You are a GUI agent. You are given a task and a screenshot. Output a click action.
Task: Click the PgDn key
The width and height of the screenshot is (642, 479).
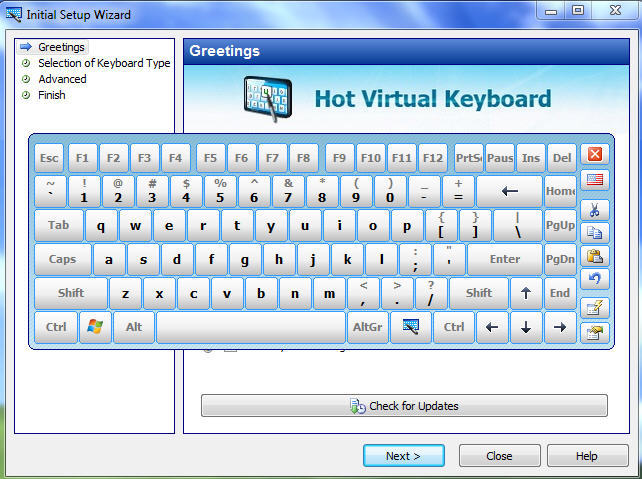[560, 259]
